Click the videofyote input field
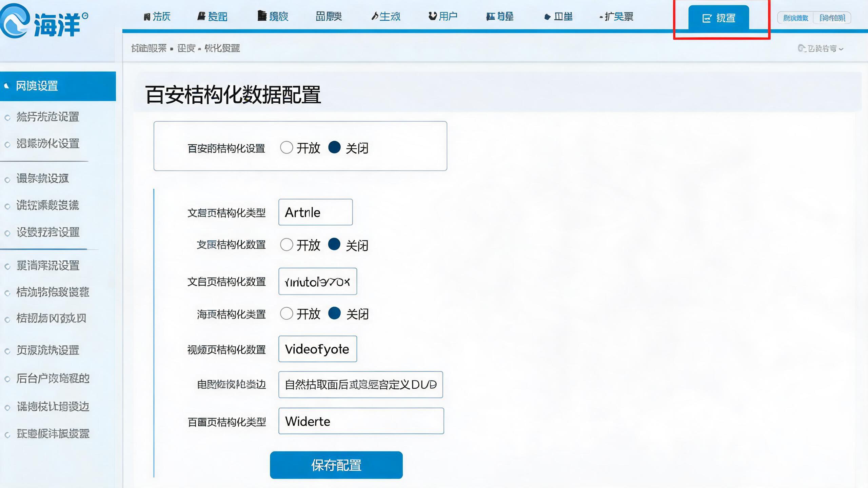Viewport: 868px width, 488px height. tap(318, 349)
